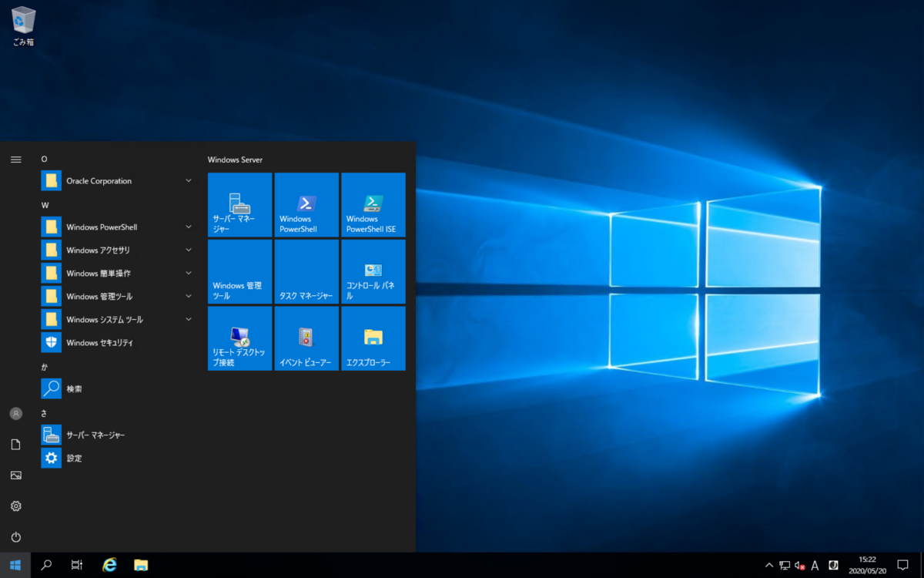Launch Internet Explorer from taskbar
The height and width of the screenshot is (578, 924).
pyautogui.click(x=110, y=565)
